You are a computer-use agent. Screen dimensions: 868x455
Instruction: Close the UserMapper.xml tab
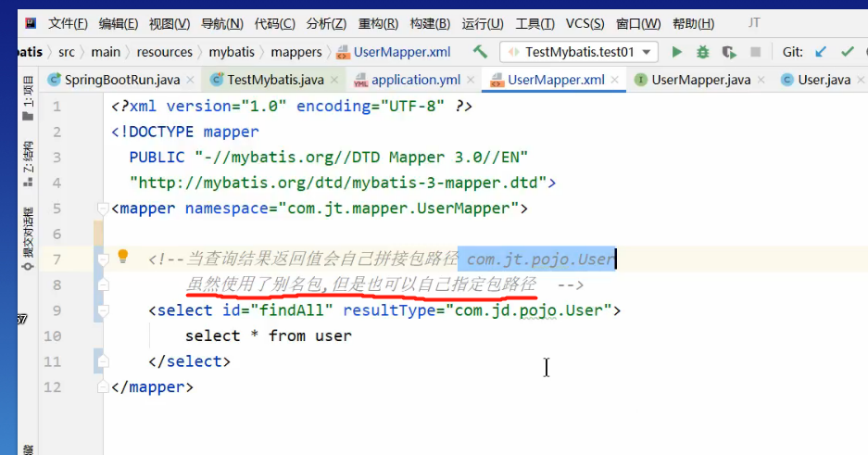click(x=614, y=80)
